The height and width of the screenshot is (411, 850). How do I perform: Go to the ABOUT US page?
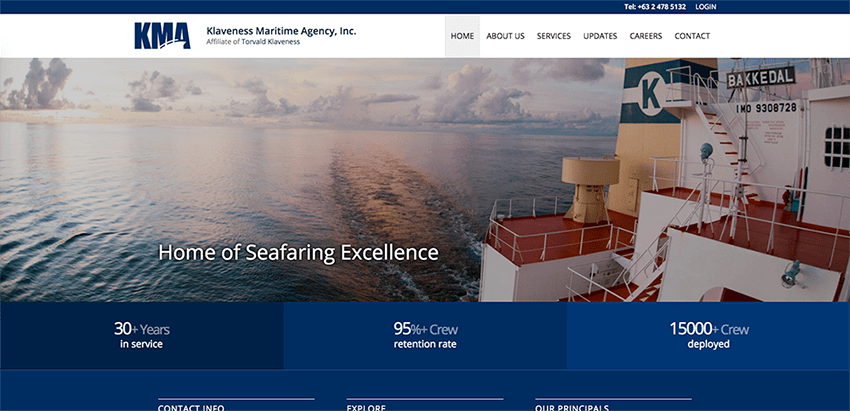pyautogui.click(x=505, y=36)
